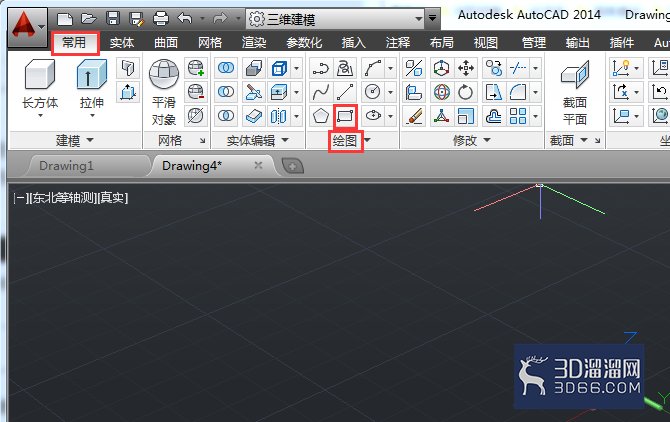Select the Arc draw tool

[x=373, y=68]
